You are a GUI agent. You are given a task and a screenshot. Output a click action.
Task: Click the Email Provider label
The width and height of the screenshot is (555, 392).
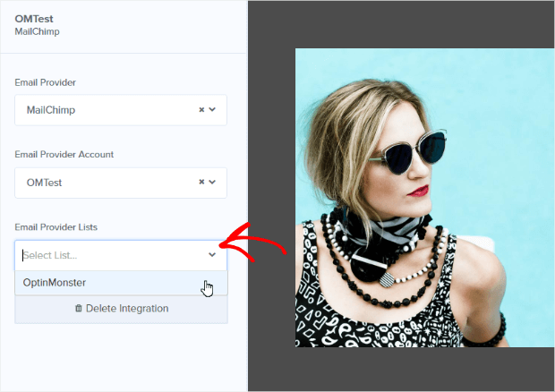pyautogui.click(x=46, y=82)
